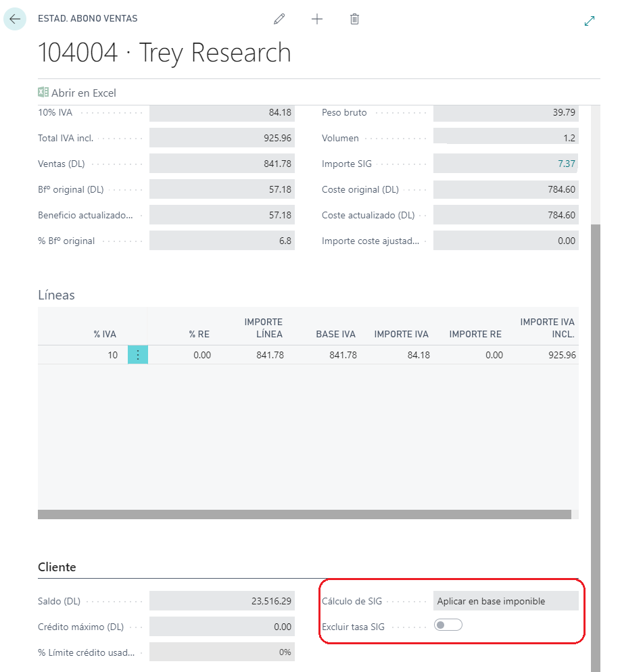Click the BASE IVA column header
620x672 pixels.
[x=336, y=334]
